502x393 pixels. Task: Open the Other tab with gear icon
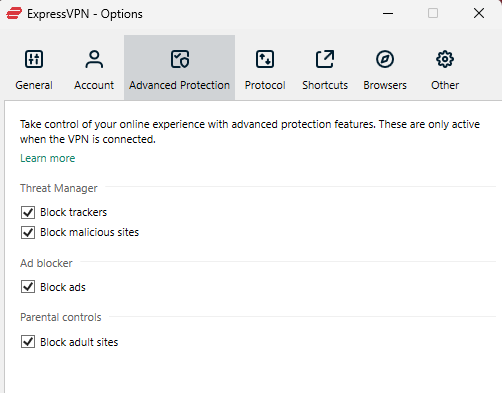point(445,68)
